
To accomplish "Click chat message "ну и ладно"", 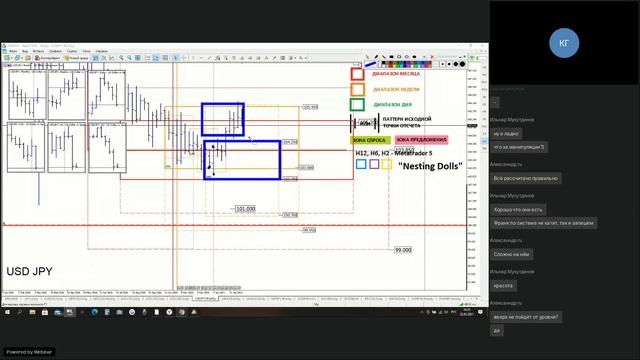I will tap(506, 133).
